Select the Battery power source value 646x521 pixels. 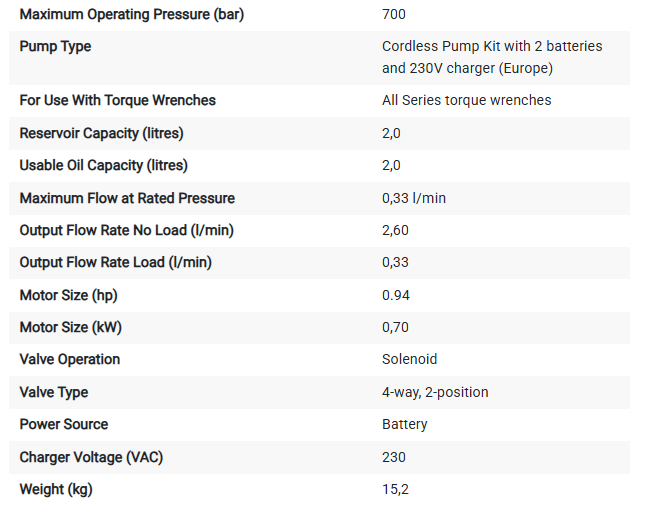pos(405,425)
